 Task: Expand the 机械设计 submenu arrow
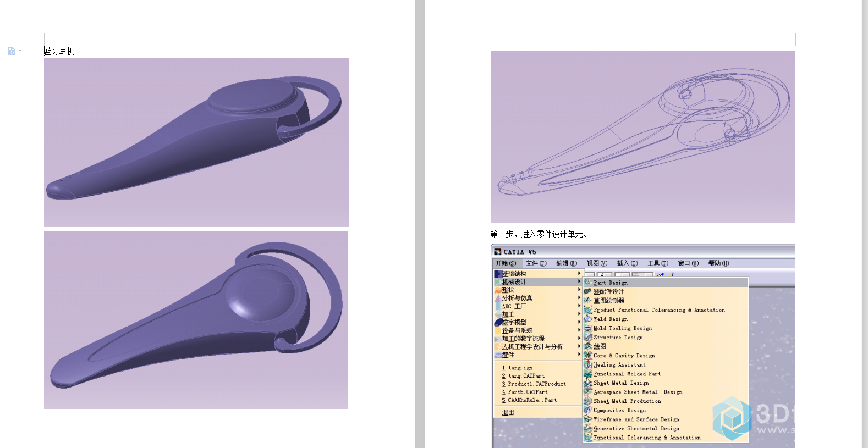[579, 281]
